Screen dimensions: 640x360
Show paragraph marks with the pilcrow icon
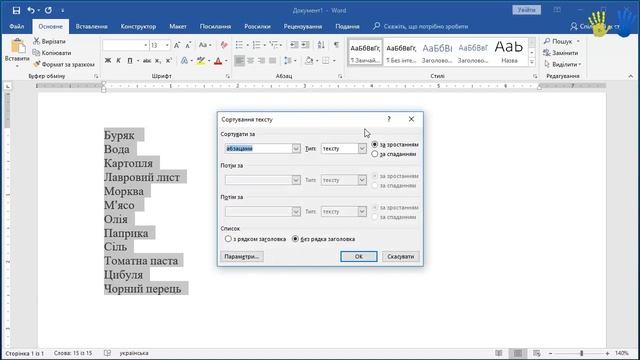pyautogui.click(x=336, y=45)
